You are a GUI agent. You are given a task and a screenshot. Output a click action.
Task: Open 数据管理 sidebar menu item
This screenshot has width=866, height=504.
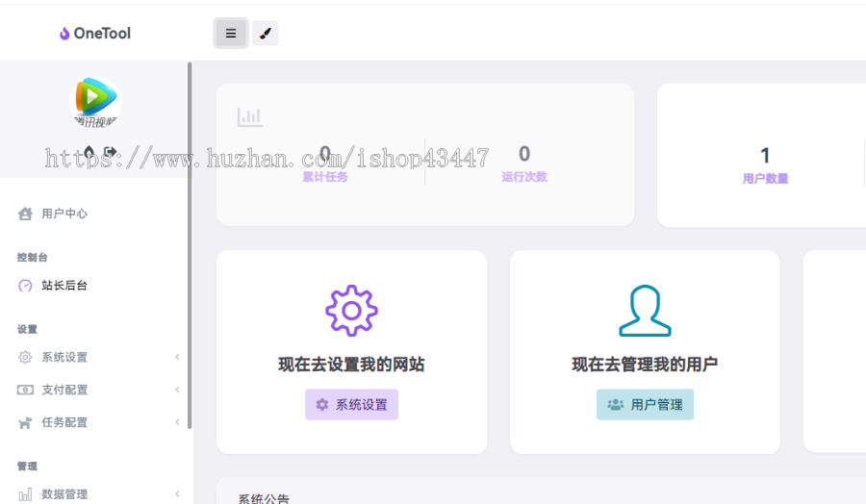coord(64,494)
